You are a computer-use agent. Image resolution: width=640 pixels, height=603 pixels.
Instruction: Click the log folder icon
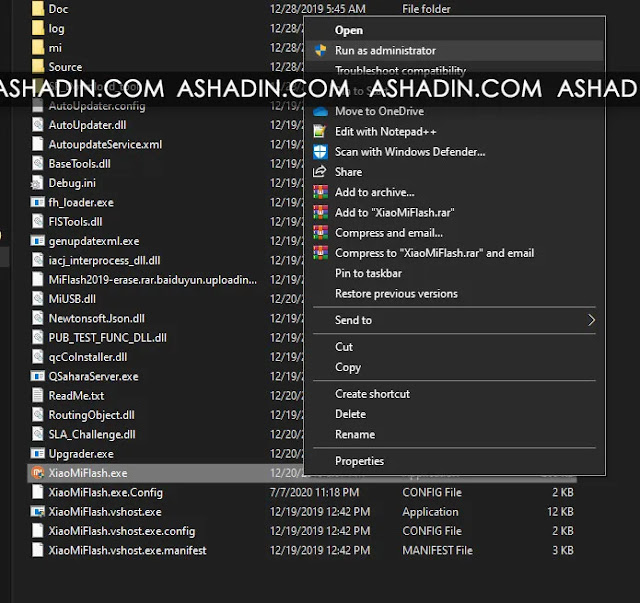[x=38, y=28]
